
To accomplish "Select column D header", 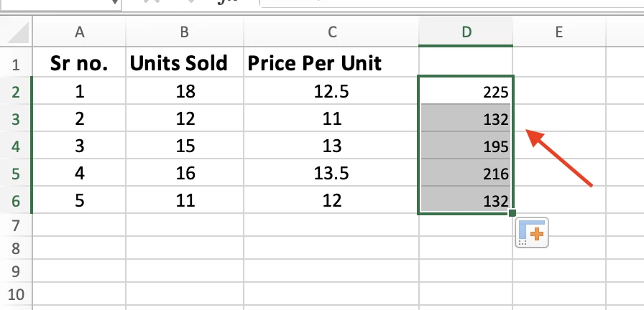I will pyautogui.click(x=466, y=32).
